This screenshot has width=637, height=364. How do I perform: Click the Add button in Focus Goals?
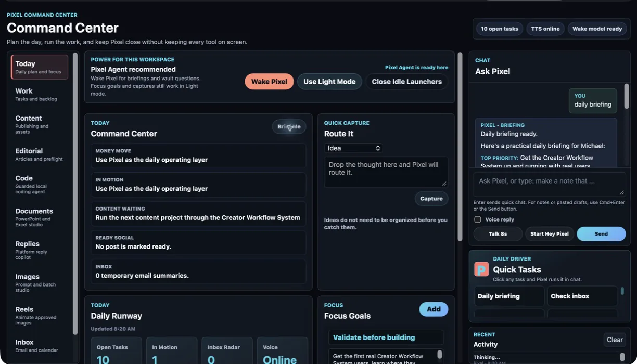(434, 309)
